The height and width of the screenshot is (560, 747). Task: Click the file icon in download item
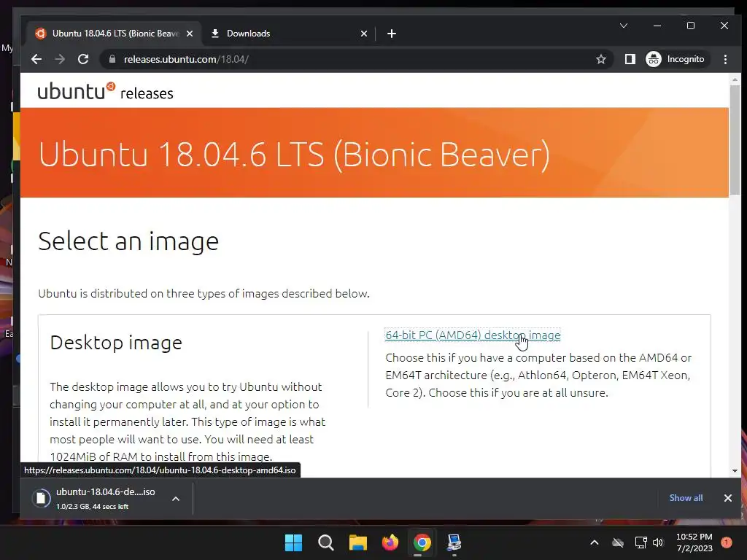(x=41, y=499)
